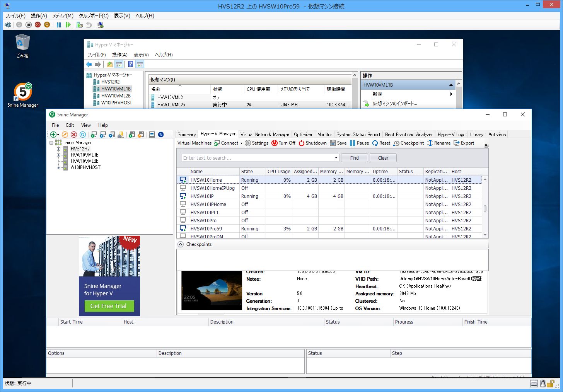Image resolution: width=563 pixels, height=392 pixels.
Task: Select HVW10VML2B in Hyper-V Manager tree
Action: (116, 96)
